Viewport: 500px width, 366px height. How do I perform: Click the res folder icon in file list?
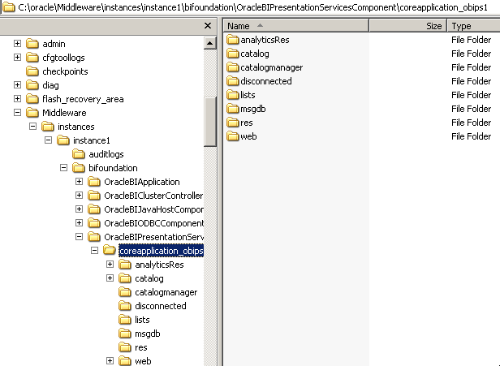[x=233, y=123]
